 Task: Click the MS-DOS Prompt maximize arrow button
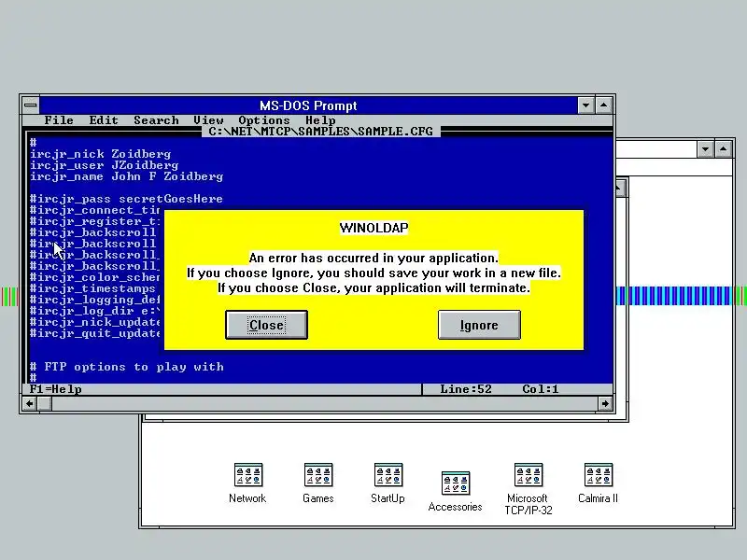603,105
